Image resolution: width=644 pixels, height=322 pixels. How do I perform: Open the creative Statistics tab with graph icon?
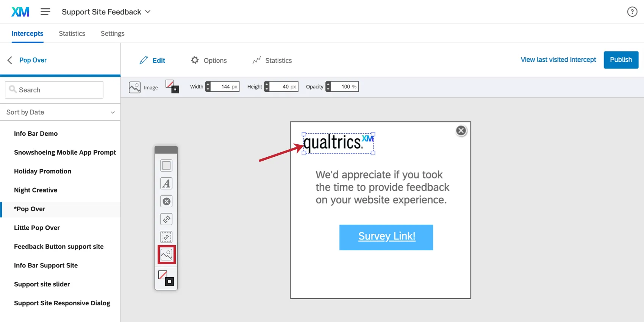272,60
